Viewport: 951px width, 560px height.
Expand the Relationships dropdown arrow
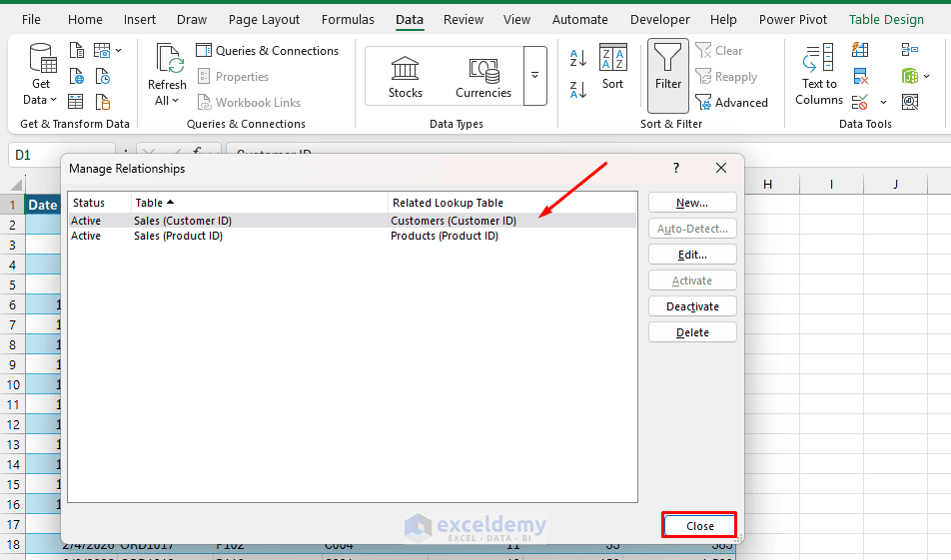[927, 76]
